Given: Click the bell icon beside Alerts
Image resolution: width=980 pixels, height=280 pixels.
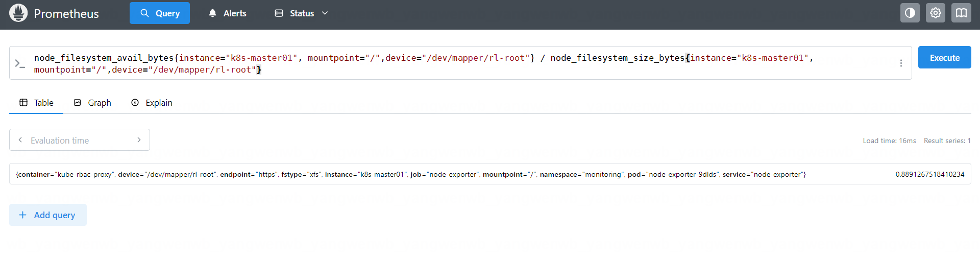Looking at the screenshot, I should coord(212,13).
